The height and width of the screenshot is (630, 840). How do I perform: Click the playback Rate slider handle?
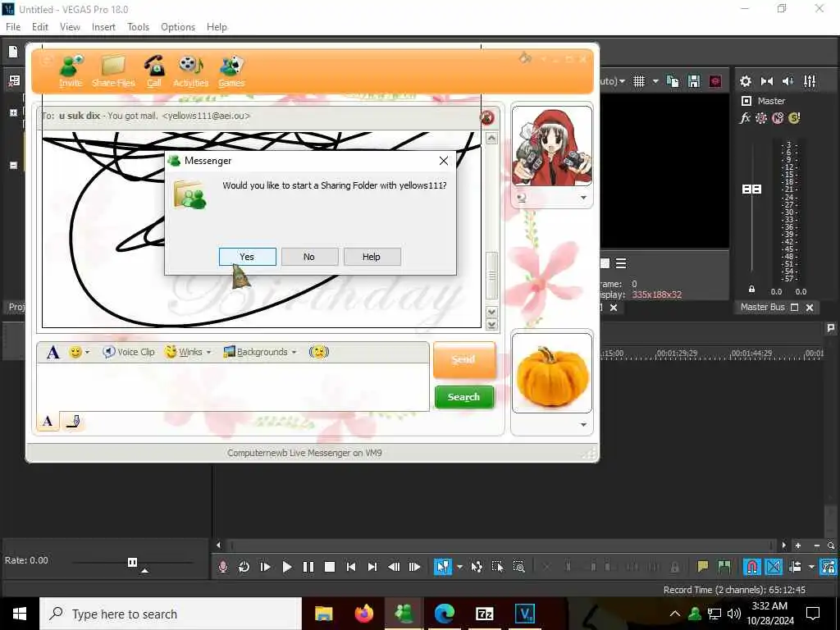[132, 562]
